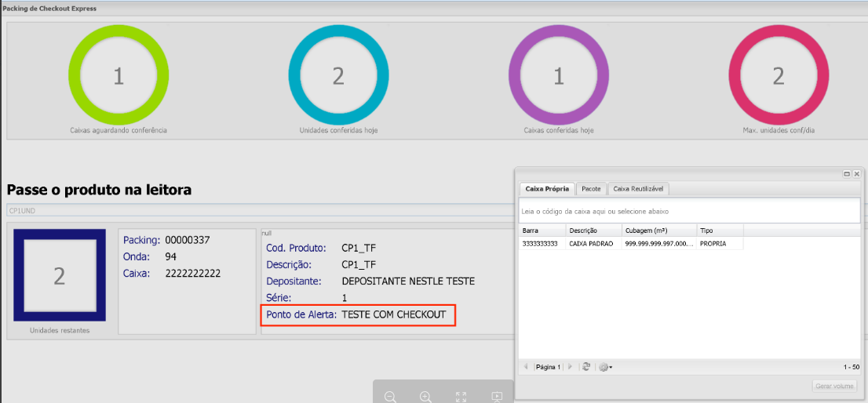
Task: Click the Página 1 page indicator
Action: (548, 366)
